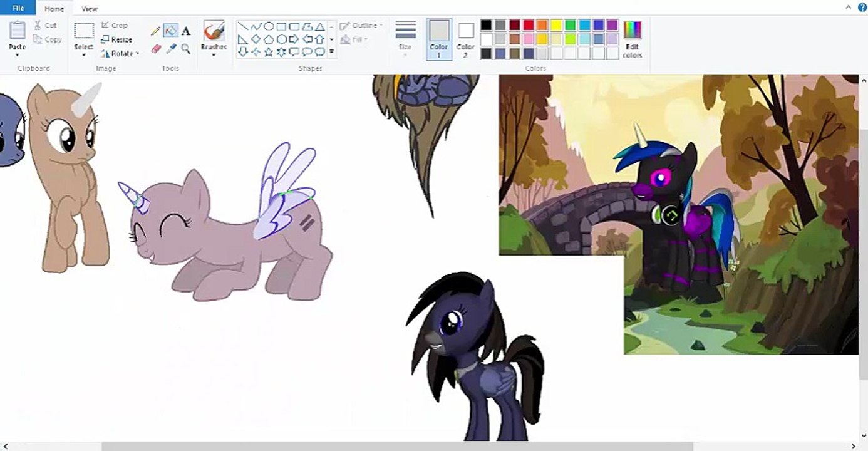Viewport: 868px width, 451px height.
Task: Select the Eraser tool
Action: click(x=156, y=48)
